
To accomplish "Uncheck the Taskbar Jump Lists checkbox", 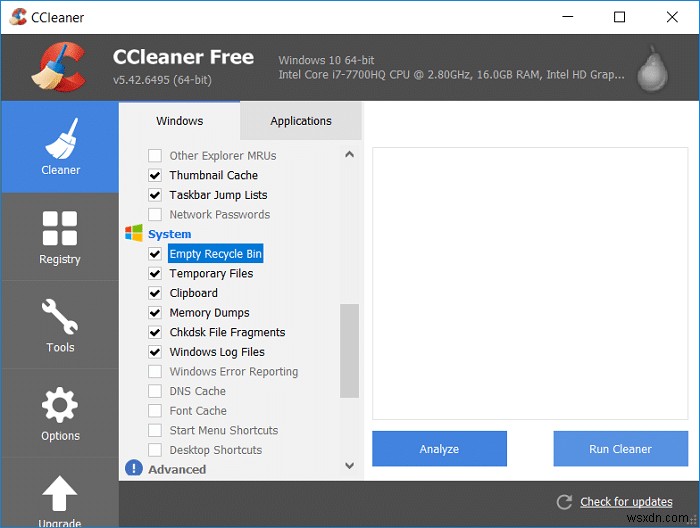I will (x=155, y=195).
